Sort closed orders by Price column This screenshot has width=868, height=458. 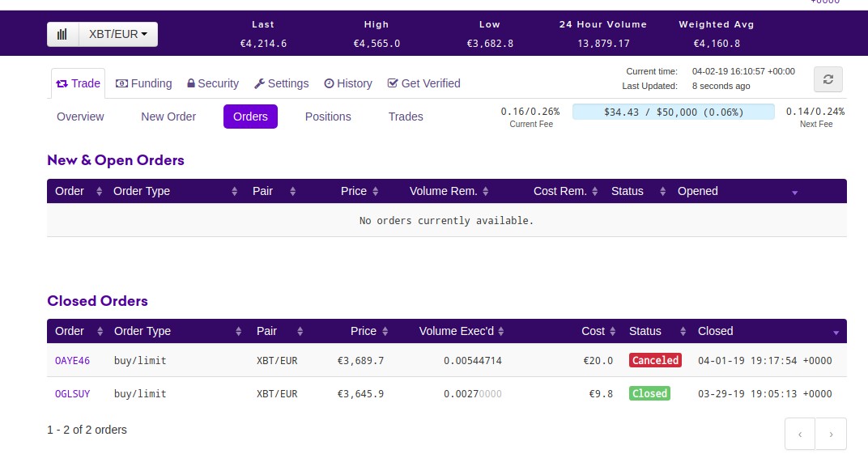pos(369,331)
